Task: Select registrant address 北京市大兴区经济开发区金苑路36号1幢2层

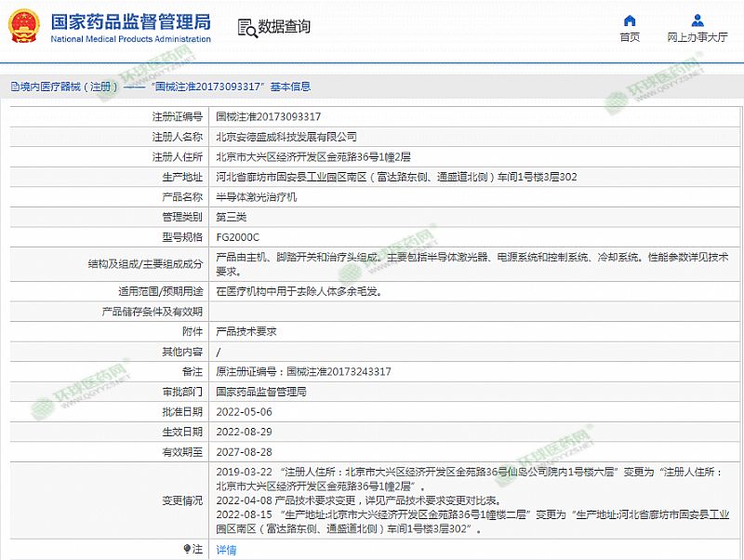Action: (x=313, y=157)
